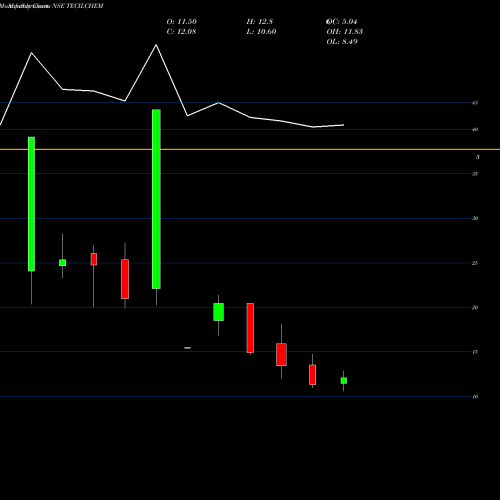The width and height of the screenshot is (500, 500).
Task: Select the close value 'C: 12.08'
Action: pos(181,32)
